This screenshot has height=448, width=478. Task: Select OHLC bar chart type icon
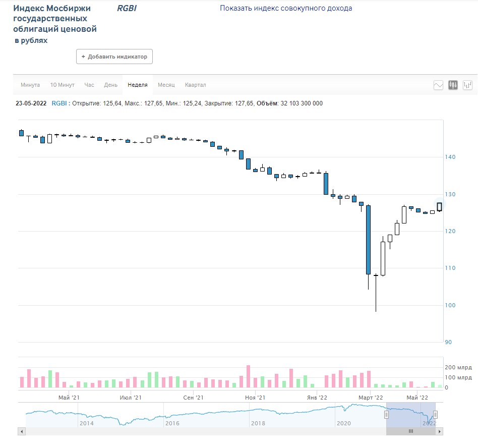pos(467,85)
